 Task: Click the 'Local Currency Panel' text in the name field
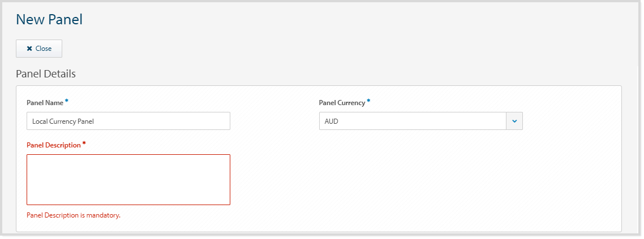tap(63, 121)
